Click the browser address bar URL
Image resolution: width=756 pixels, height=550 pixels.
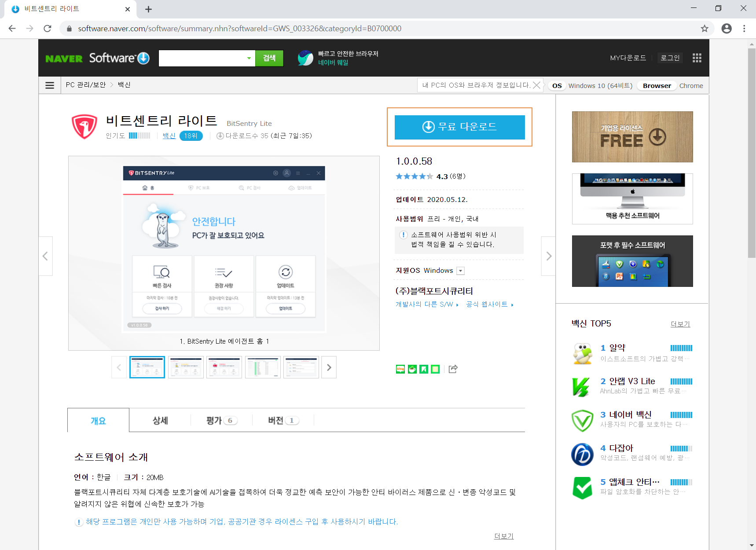pos(239,29)
